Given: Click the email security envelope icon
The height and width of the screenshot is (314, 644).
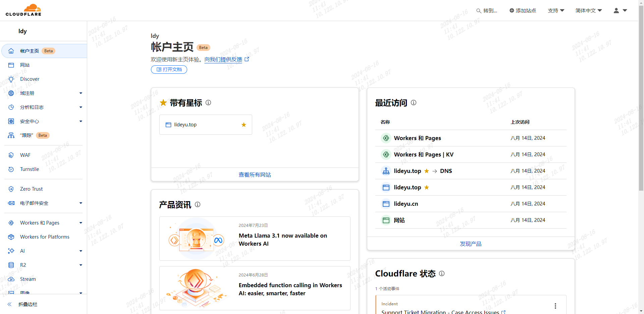Looking at the screenshot, I should point(11,203).
